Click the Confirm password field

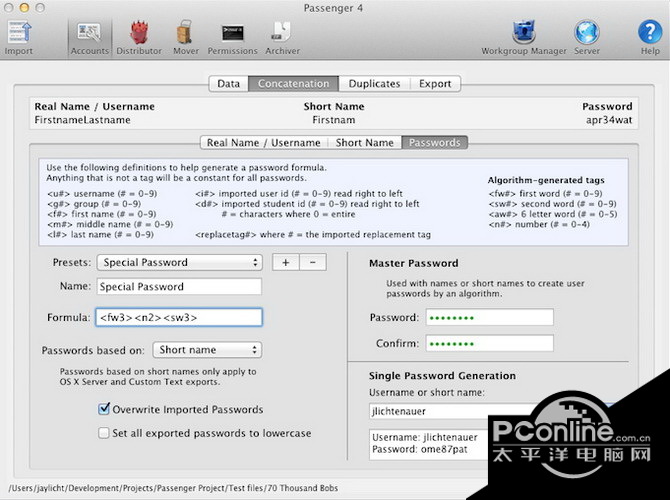pyautogui.click(x=490, y=344)
